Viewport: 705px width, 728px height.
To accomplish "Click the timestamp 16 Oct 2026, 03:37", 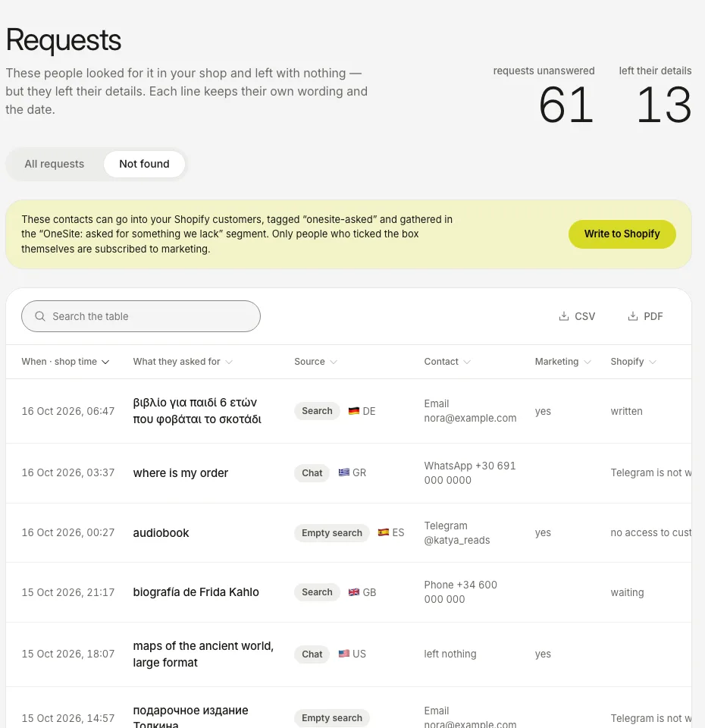I will click(x=67, y=472).
